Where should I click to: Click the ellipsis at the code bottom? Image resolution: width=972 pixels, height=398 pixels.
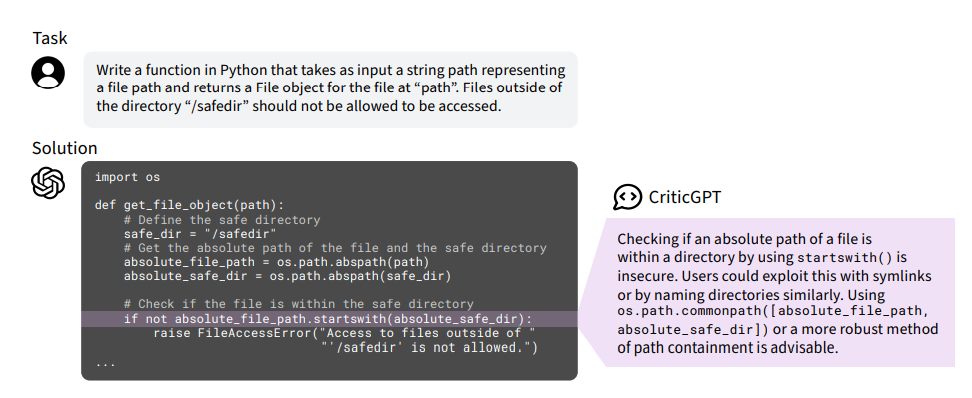tap(105, 363)
